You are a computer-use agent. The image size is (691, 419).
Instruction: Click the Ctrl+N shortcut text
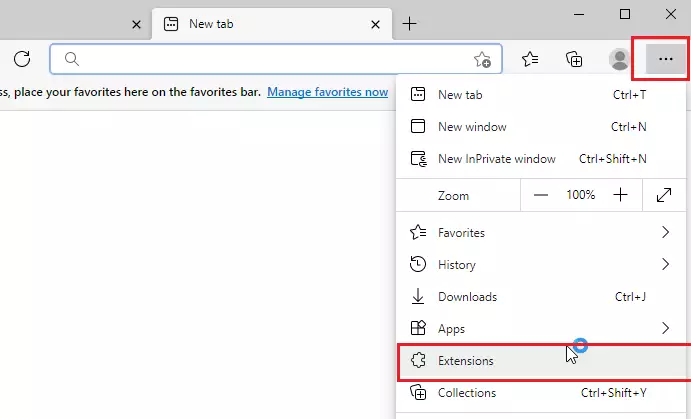[x=628, y=127]
